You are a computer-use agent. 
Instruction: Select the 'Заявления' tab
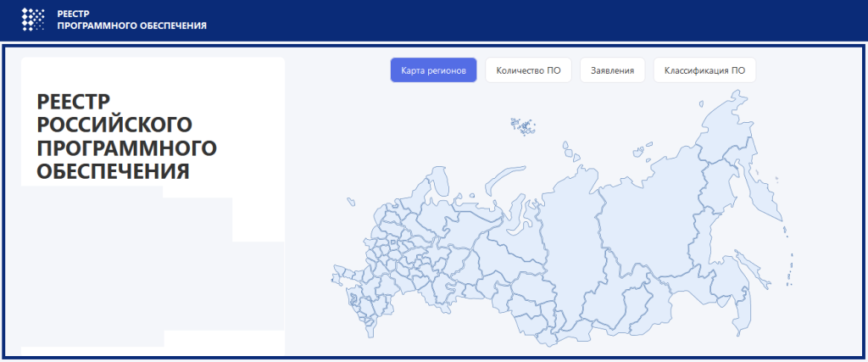tap(613, 70)
